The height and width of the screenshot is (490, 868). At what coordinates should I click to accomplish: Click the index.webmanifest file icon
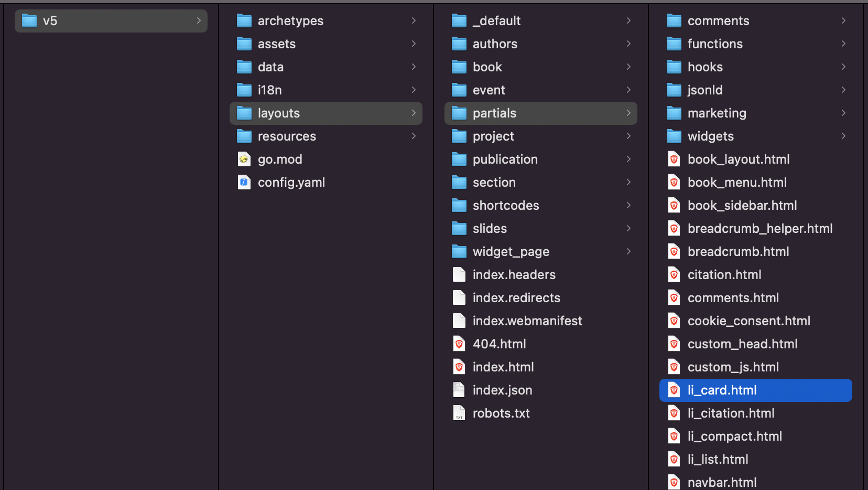click(459, 321)
